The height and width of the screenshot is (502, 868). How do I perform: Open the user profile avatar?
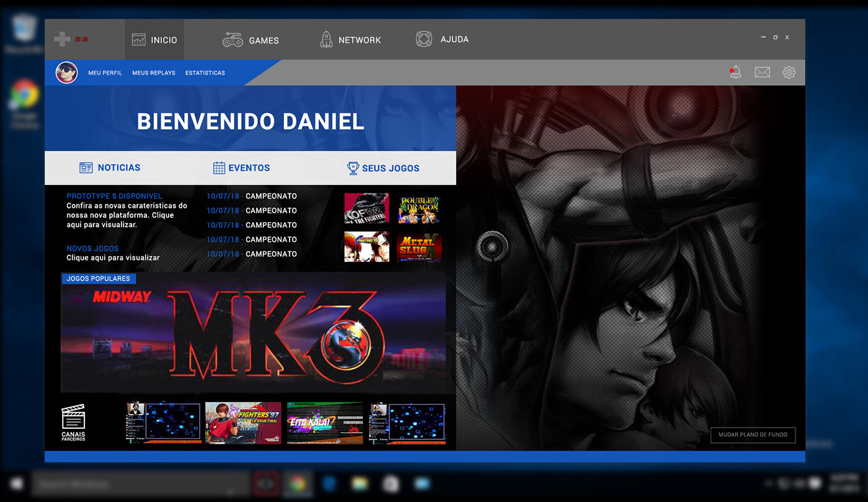(x=66, y=73)
